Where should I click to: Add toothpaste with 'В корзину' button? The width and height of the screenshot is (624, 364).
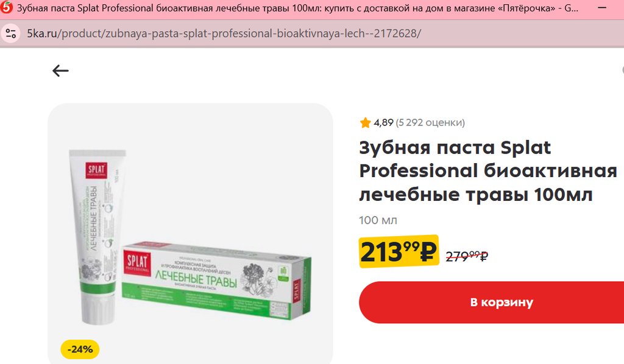coord(492,303)
